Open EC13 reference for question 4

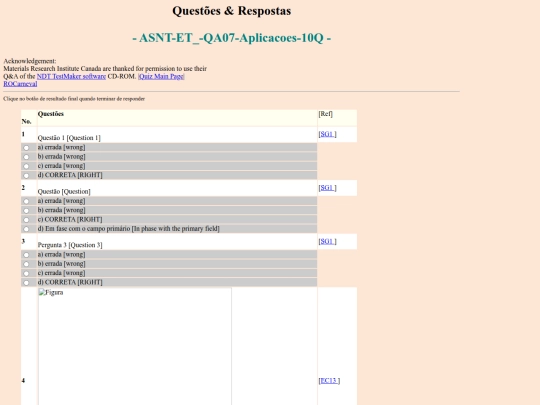[x=329, y=381]
